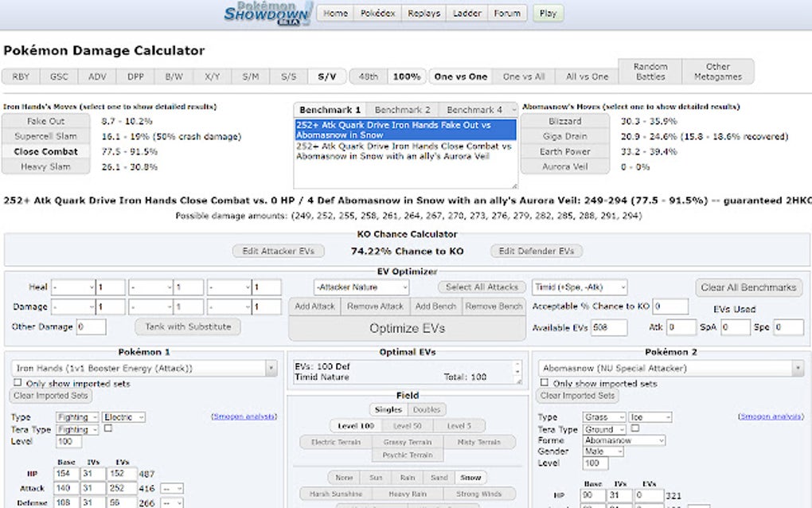The height and width of the screenshot is (508, 812).
Task: Select the ADV generation
Action: 97,76
